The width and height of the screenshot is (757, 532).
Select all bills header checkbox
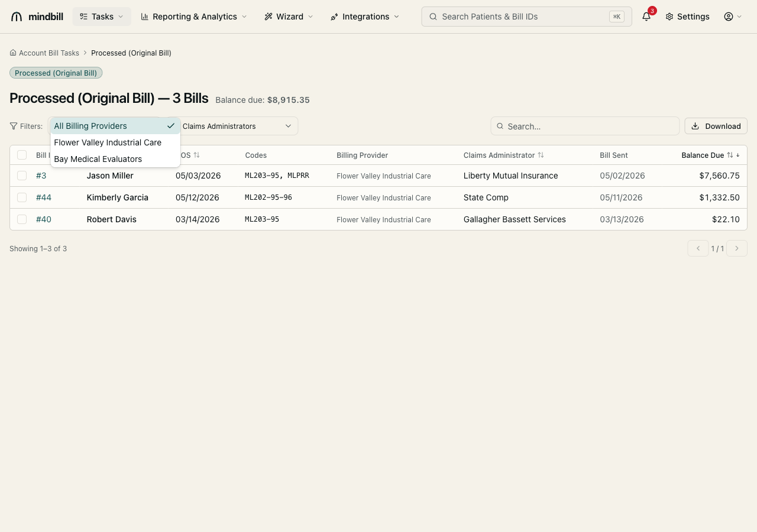click(22, 155)
